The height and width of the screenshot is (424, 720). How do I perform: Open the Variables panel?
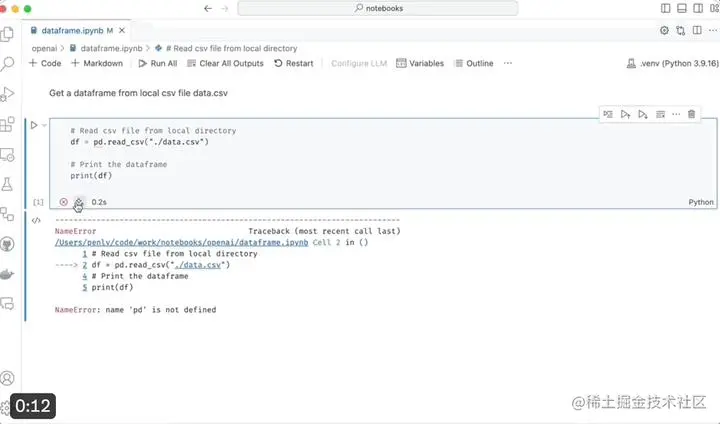[x=420, y=63]
